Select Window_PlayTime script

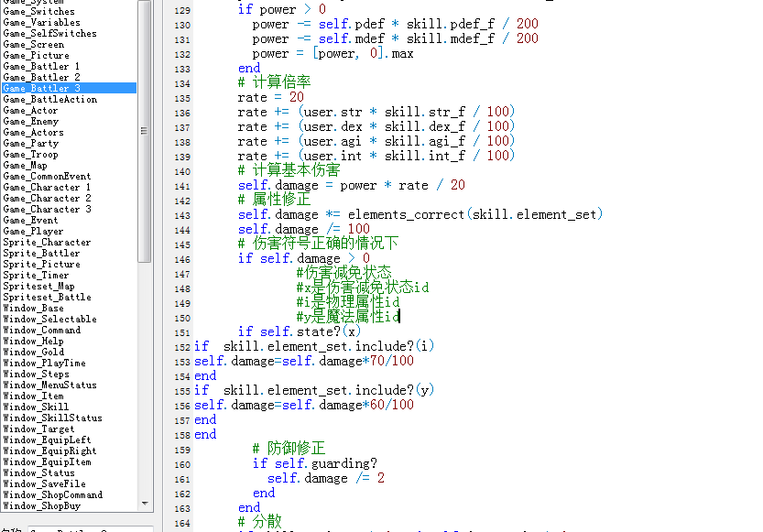point(44,364)
